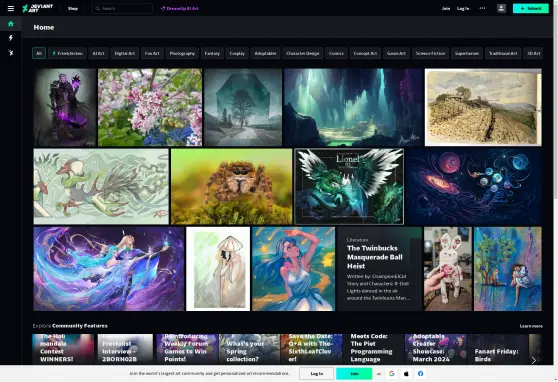Sign in with the Facebook icon

click(x=421, y=373)
